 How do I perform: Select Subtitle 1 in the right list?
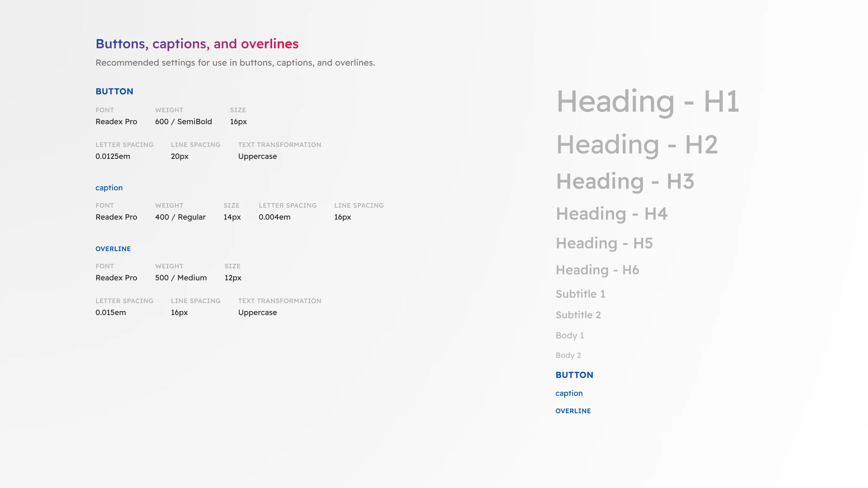click(580, 294)
